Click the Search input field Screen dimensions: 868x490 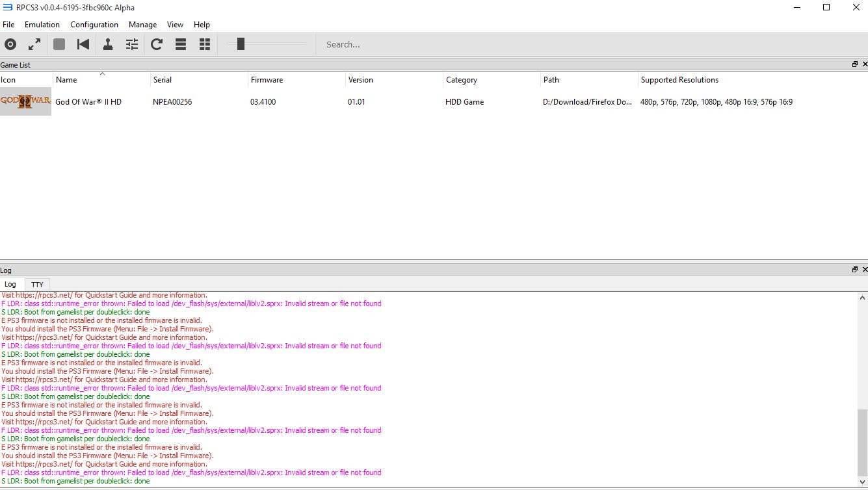coord(390,45)
